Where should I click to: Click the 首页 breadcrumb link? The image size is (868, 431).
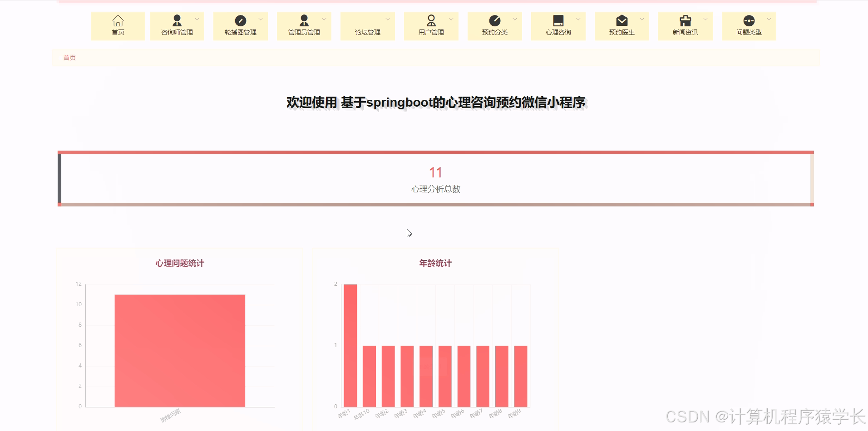coord(69,58)
